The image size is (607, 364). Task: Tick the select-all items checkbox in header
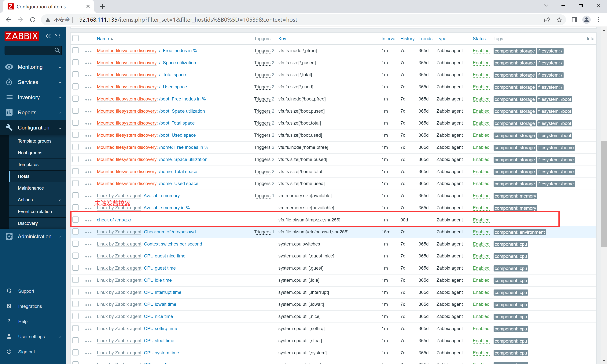pos(75,38)
